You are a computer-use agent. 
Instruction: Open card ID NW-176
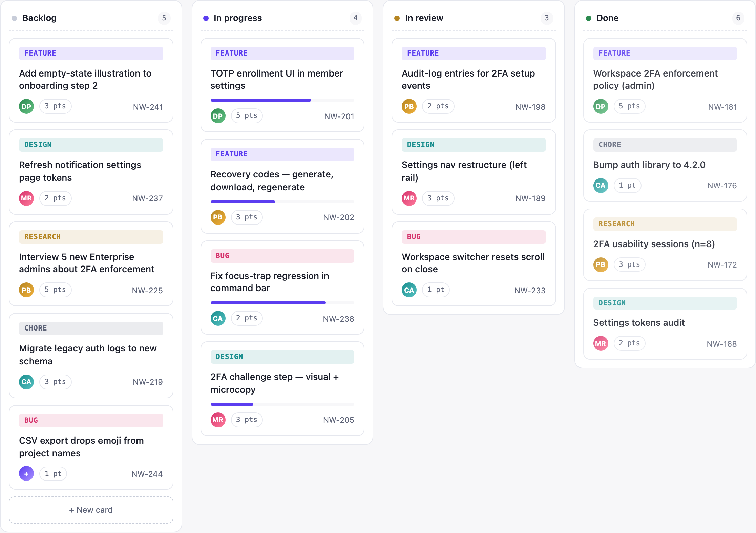click(722, 186)
